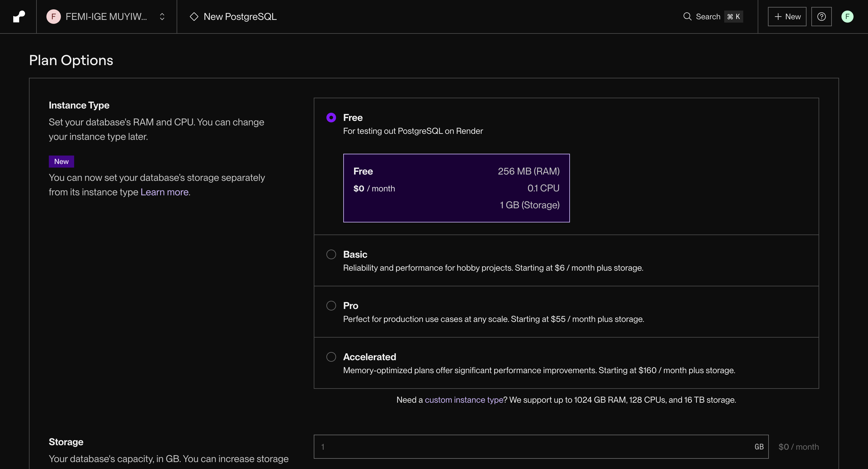
Task: Select the Pro instance type radio
Action: (331, 306)
